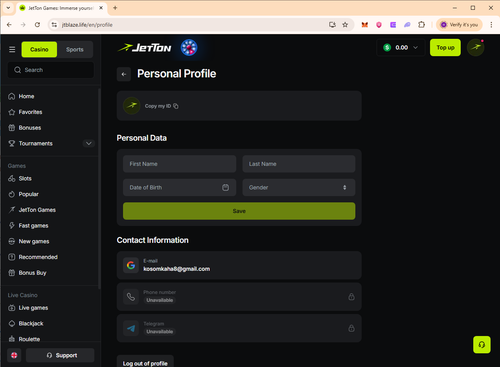This screenshot has width=500, height=367.
Task: Open the Popular games category
Action: [x=28, y=194]
